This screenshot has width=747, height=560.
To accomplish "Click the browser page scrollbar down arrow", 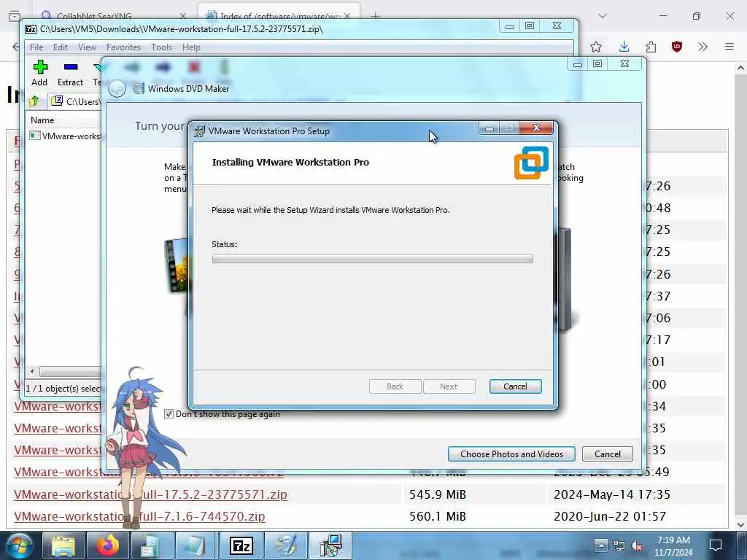I will [x=740, y=524].
